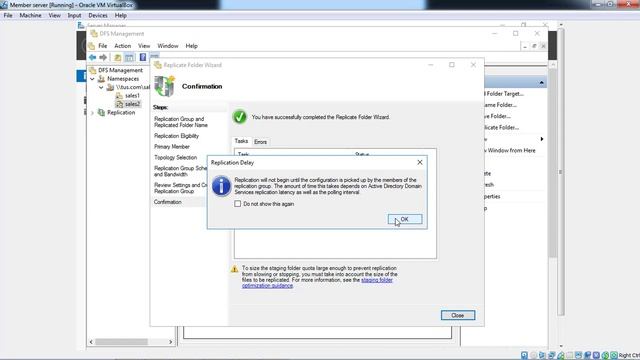This screenshot has width=640, height=360.
Task: Open the Window menu in DFS Management
Action: (x=168, y=46)
